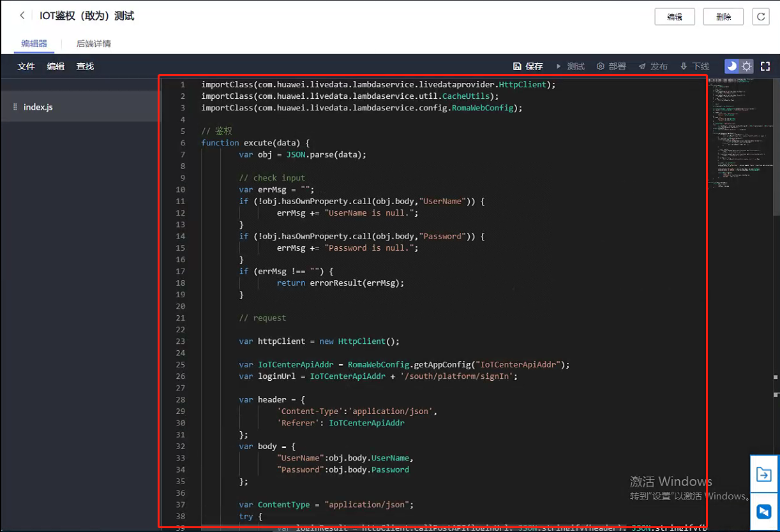
Task: Click the refresh icon at top right
Action: 760,17
